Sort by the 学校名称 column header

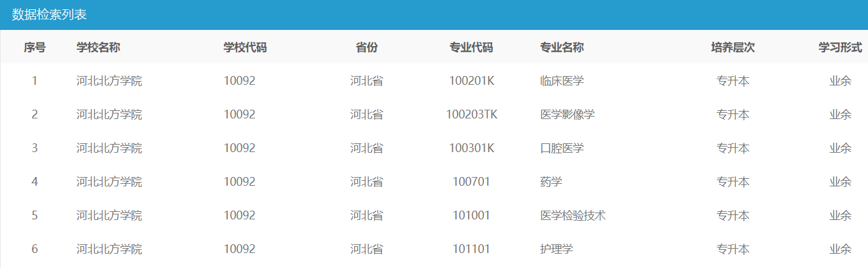pyautogui.click(x=98, y=48)
